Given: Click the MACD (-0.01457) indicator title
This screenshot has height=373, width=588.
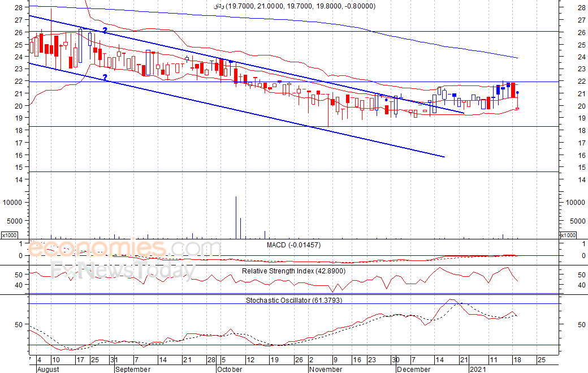Looking at the screenshot, I should click(293, 245).
